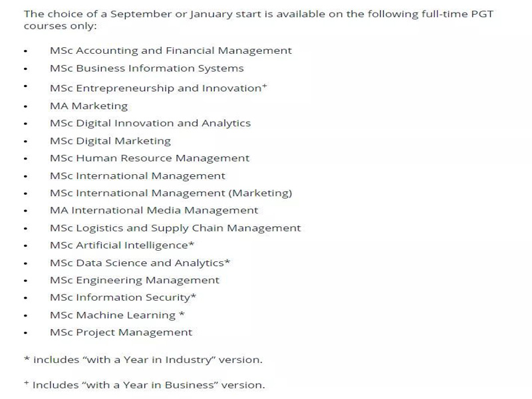This screenshot has width=532, height=399.
Task: Click the MSc Accounting and Financial Management item
Action: [171, 51]
